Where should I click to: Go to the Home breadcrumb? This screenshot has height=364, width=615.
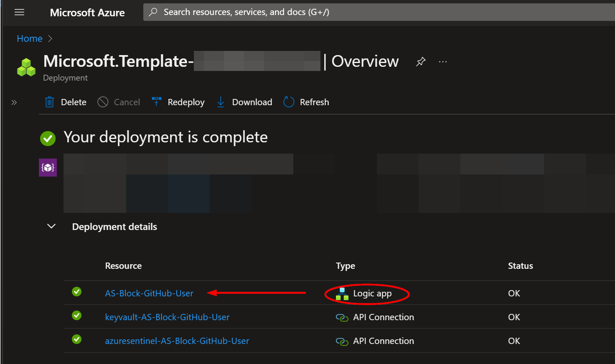click(x=30, y=38)
